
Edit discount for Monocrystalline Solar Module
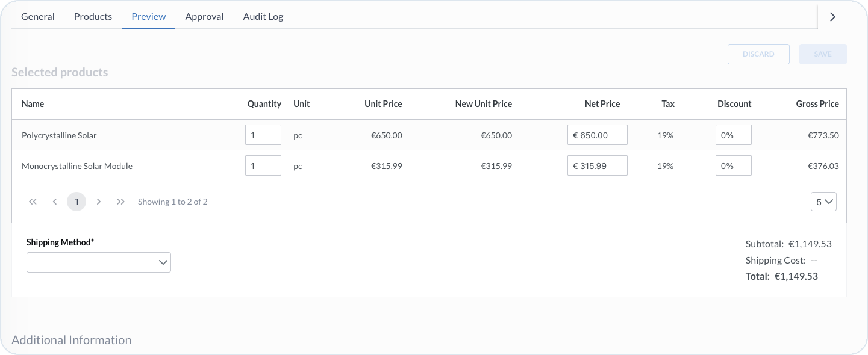(734, 165)
